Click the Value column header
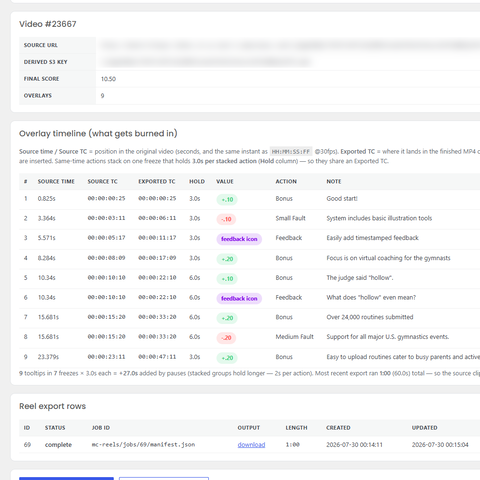480x480 pixels. (x=225, y=181)
